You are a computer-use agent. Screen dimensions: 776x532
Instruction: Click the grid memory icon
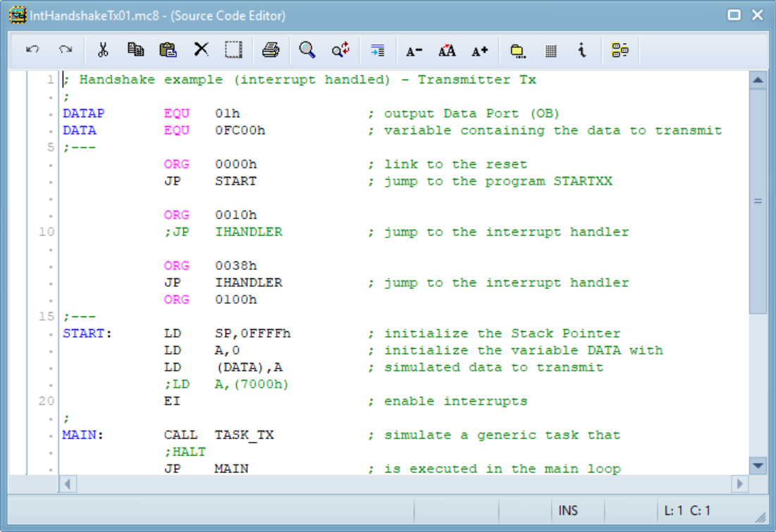click(x=551, y=51)
